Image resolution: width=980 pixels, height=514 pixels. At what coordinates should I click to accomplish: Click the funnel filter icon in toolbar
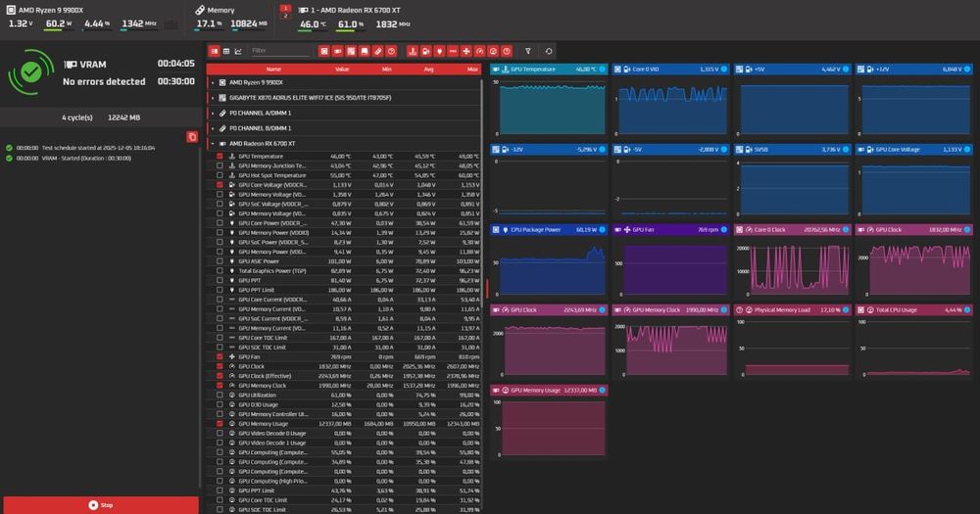pos(528,51)
